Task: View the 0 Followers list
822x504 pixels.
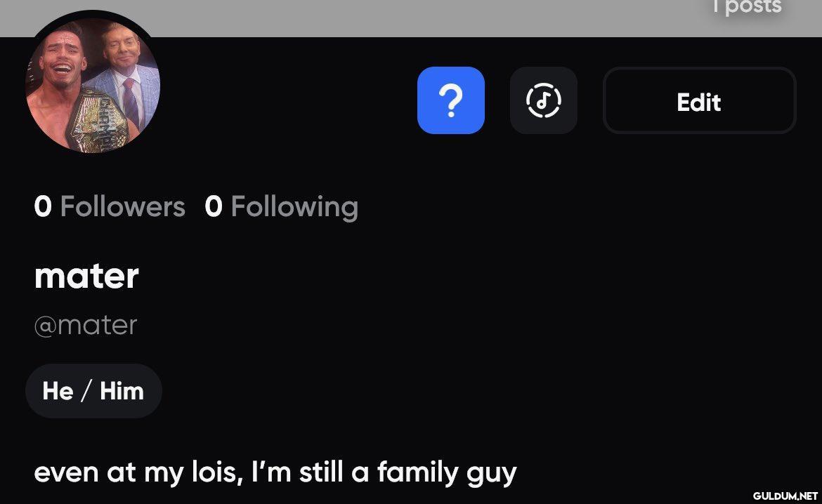Action: [110, 206]
